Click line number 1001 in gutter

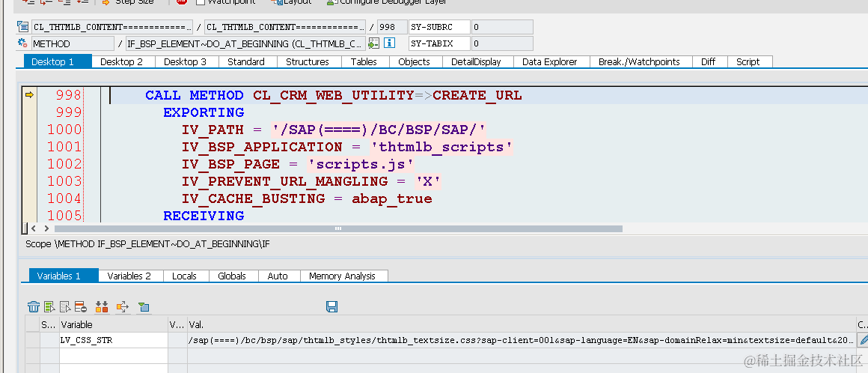64,147
